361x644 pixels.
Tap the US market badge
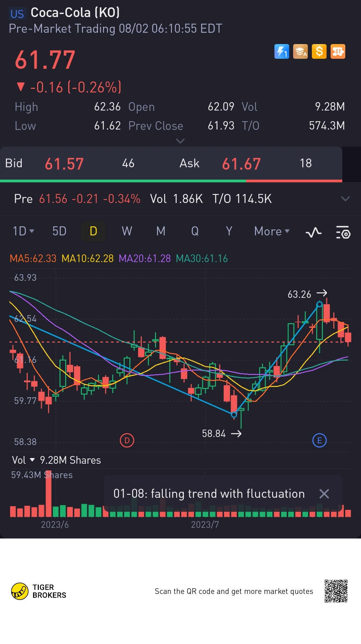[17, 14]
